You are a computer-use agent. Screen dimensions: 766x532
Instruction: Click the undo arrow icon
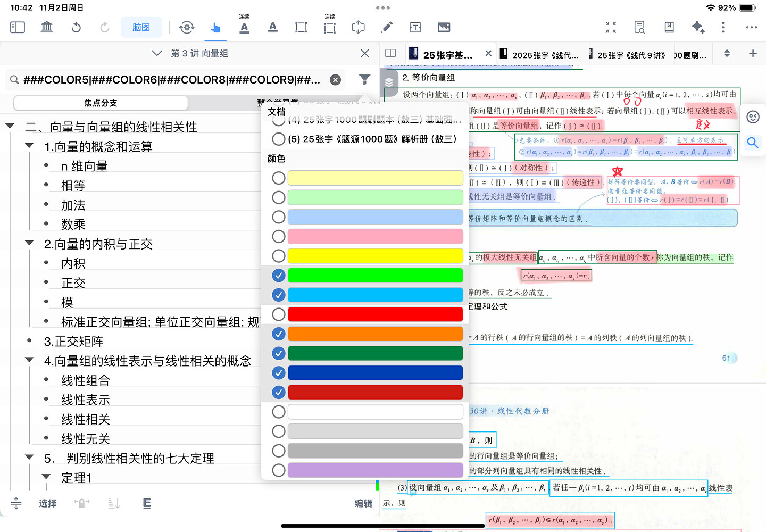click(76, 27)
